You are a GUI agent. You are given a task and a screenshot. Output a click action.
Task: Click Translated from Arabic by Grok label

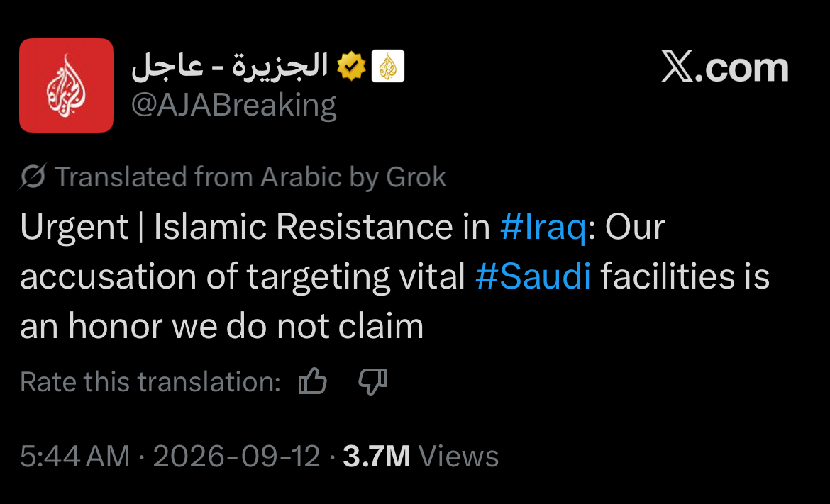point(250,177)
